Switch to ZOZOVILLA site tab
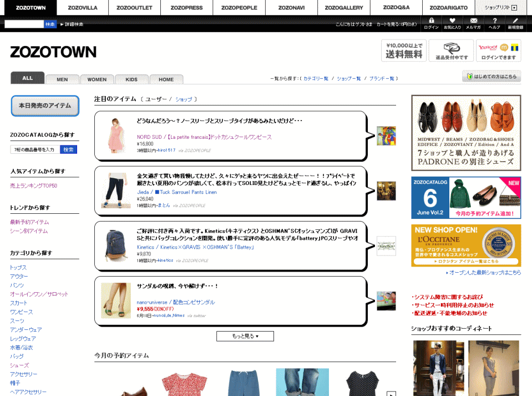This screenshot has height=396, width=532. click(x=83, y=7)
